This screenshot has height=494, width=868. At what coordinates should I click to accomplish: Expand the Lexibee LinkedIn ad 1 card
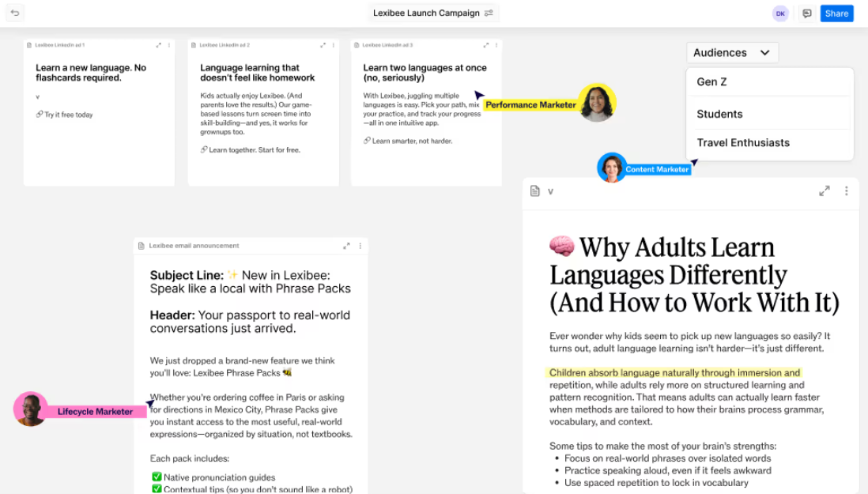[158, 45]
